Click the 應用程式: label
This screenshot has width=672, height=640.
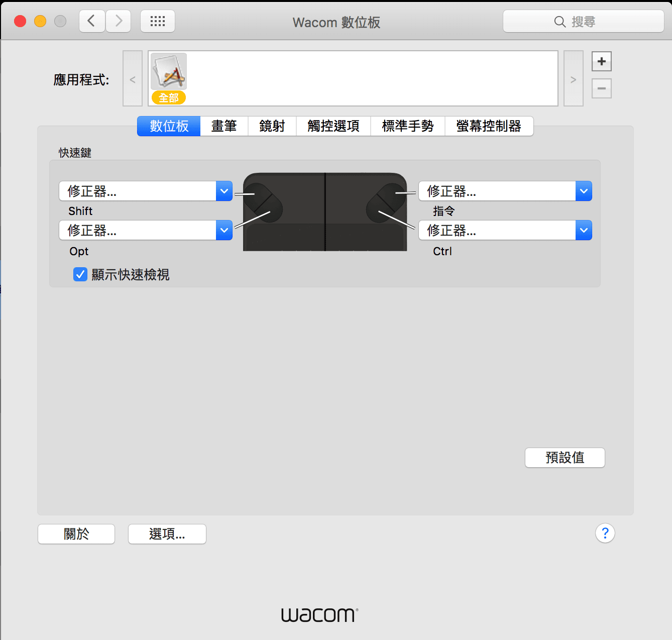click(81, 80)
